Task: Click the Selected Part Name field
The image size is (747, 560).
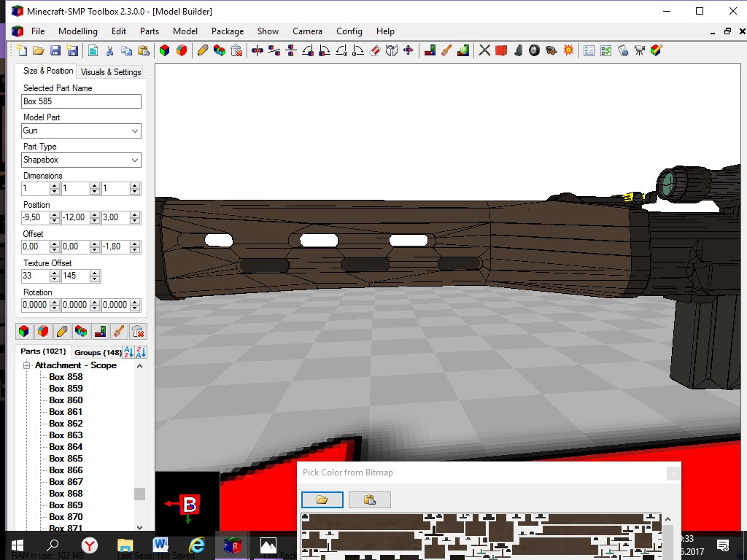Action: (82, 101)
